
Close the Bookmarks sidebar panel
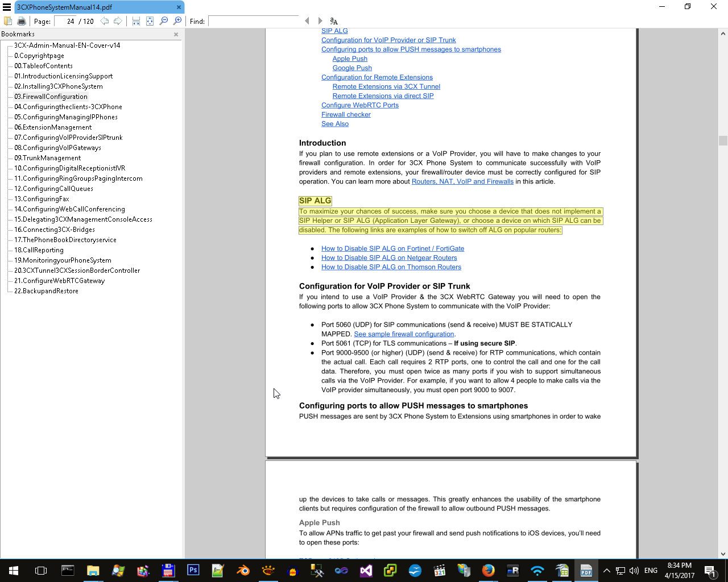click(176, 34)
